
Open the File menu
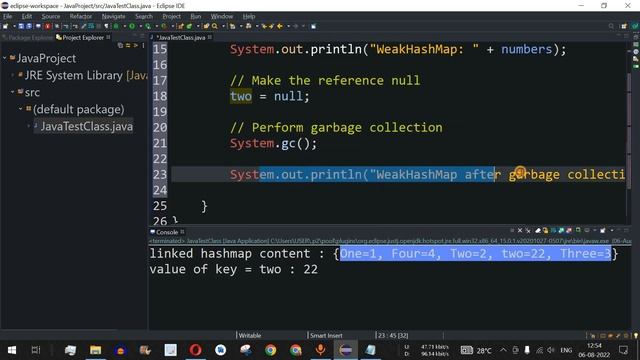point(7,16)
